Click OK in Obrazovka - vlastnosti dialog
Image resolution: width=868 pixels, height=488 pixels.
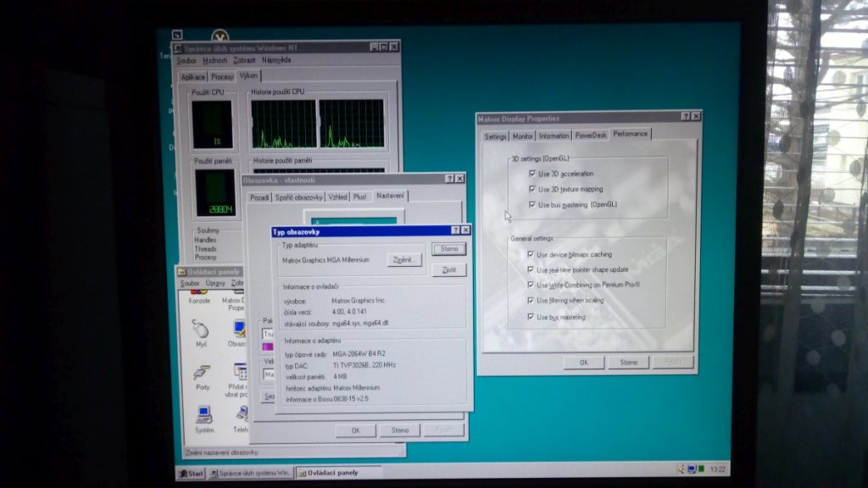pos(355,430)
